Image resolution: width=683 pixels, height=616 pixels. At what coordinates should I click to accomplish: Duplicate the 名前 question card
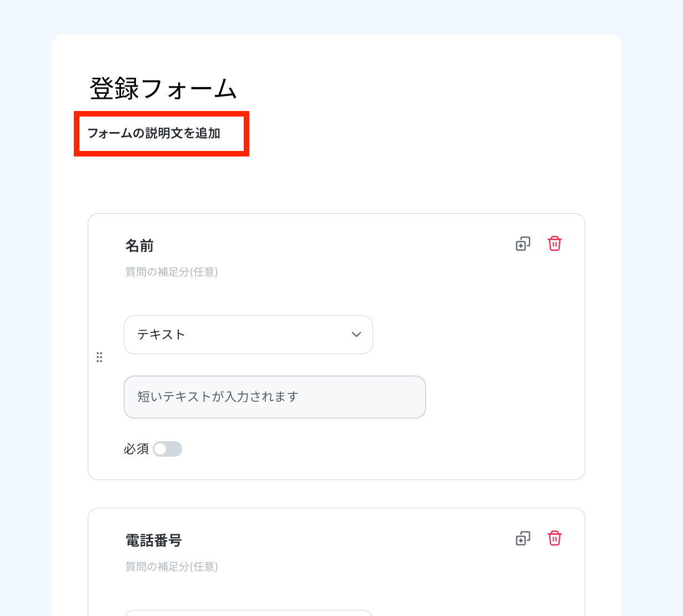coord(523,244)
